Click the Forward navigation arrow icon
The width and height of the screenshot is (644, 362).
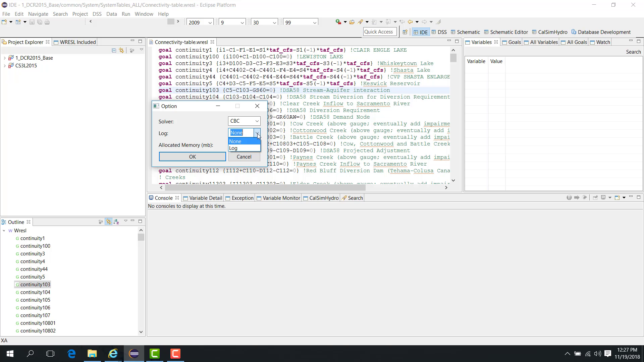pos(424,22)
